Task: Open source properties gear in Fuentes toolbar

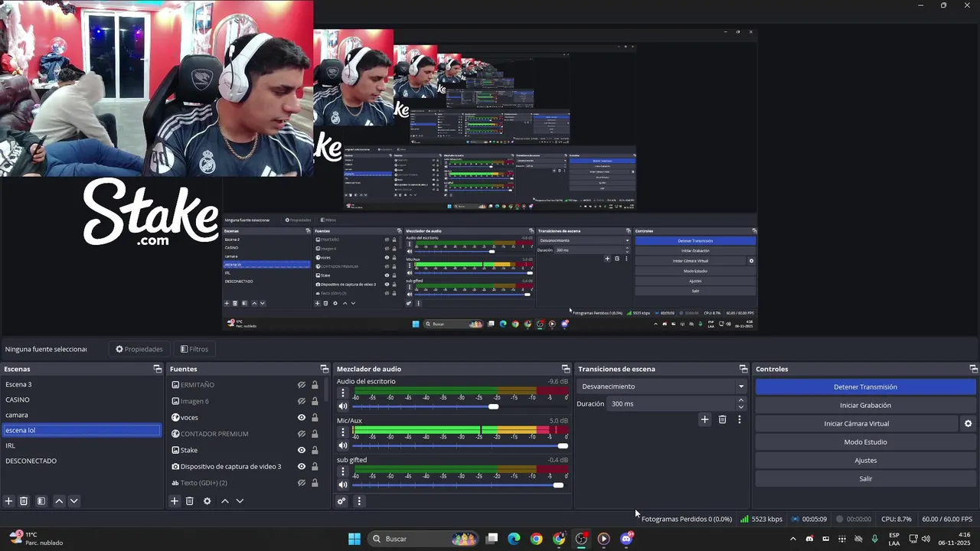Action: [207, 501]
